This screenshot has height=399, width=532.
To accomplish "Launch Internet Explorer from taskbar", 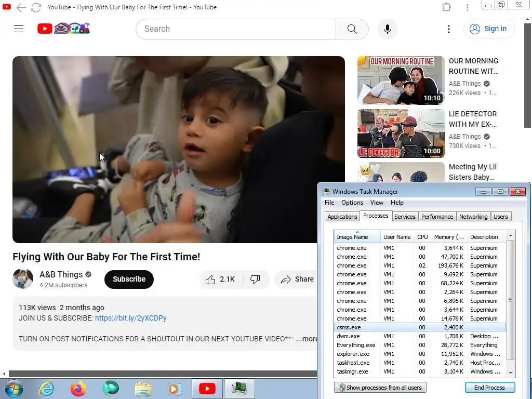I will point(46,389).
